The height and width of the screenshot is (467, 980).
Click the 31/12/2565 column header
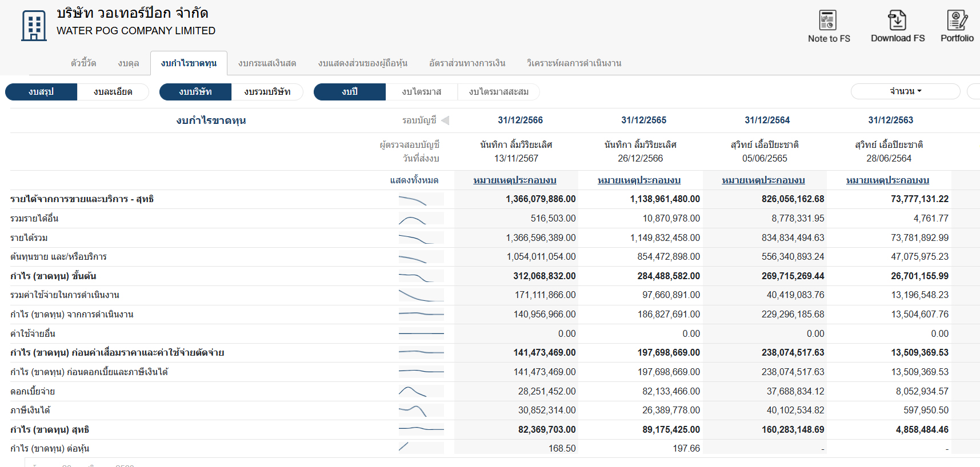point(643,120)
